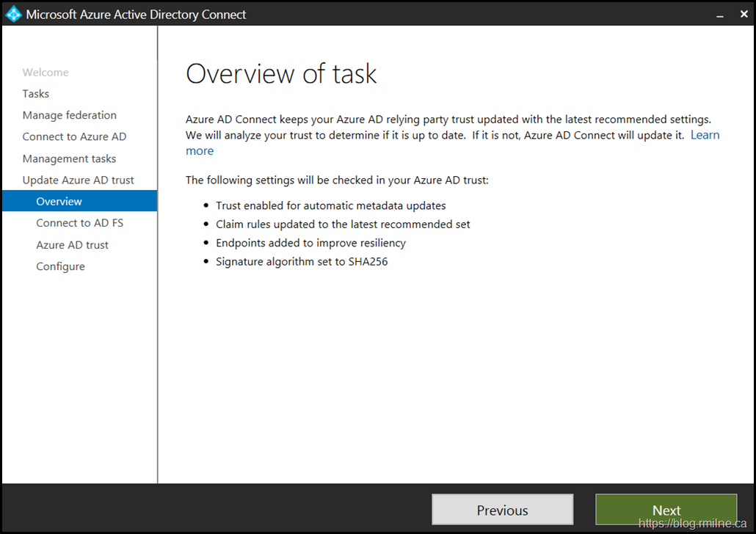The width and height of the screenshot is (756, 534).
Task: Click the Azure AD Connect title bar icon
Action: tap(13, 14)
